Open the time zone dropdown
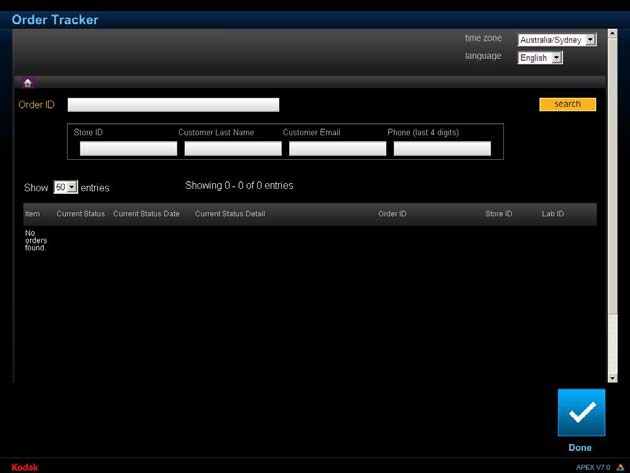The image size is (630, 473). [x=557, y=40]
